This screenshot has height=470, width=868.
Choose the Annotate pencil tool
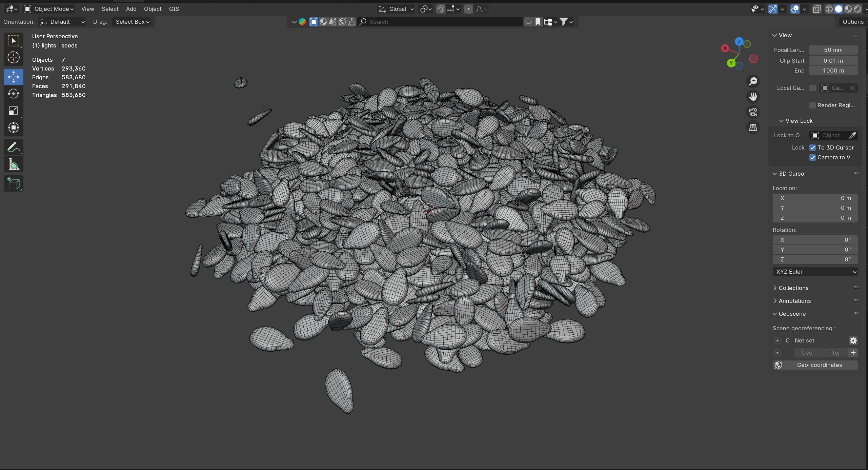point(14,148)
